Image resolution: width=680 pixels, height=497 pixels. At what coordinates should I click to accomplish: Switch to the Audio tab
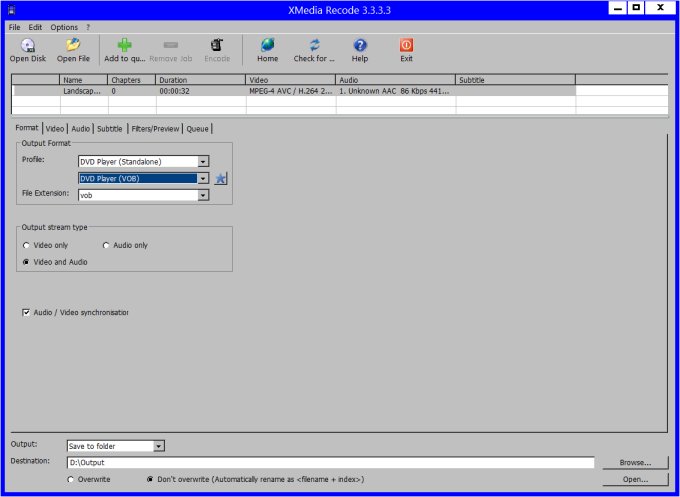coord(81,129)
